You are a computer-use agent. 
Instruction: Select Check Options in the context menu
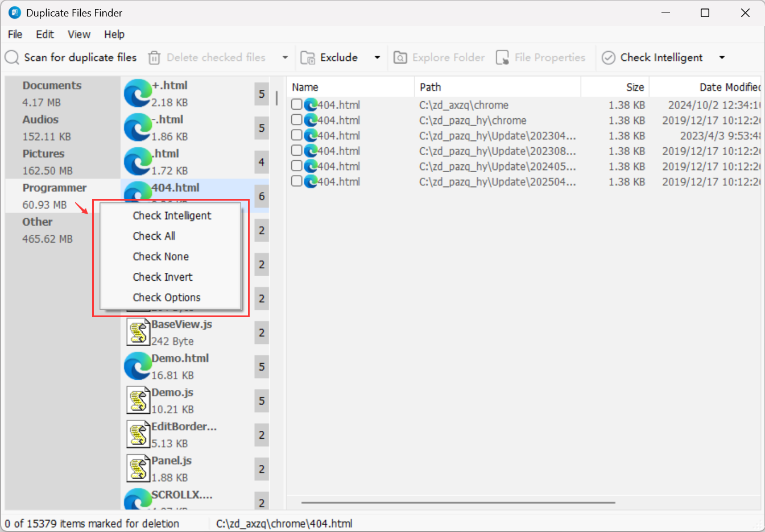coord(167,297)
